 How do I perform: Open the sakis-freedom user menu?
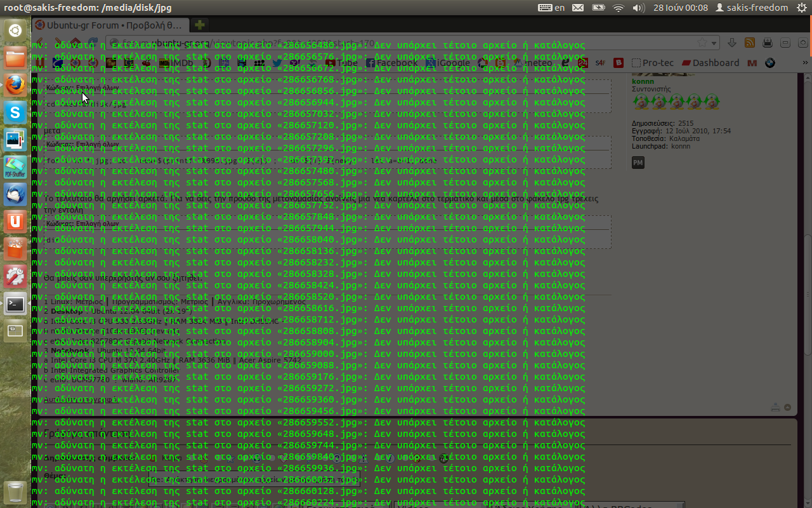tap(751, 8)
